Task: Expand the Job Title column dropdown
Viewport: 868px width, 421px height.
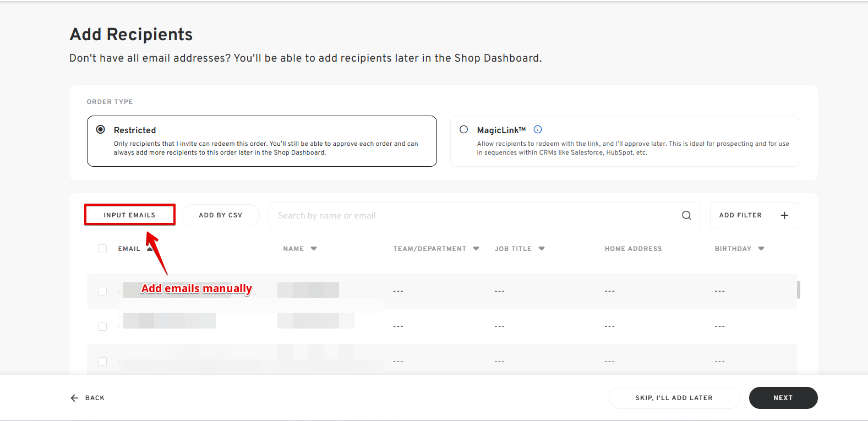Action: point(542,249)
